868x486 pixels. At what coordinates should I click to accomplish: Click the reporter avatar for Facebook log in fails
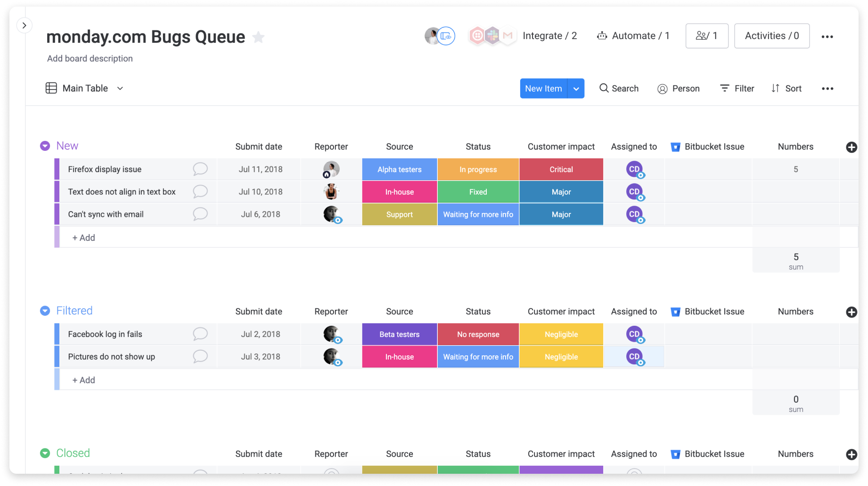click(x=332, y=334)
